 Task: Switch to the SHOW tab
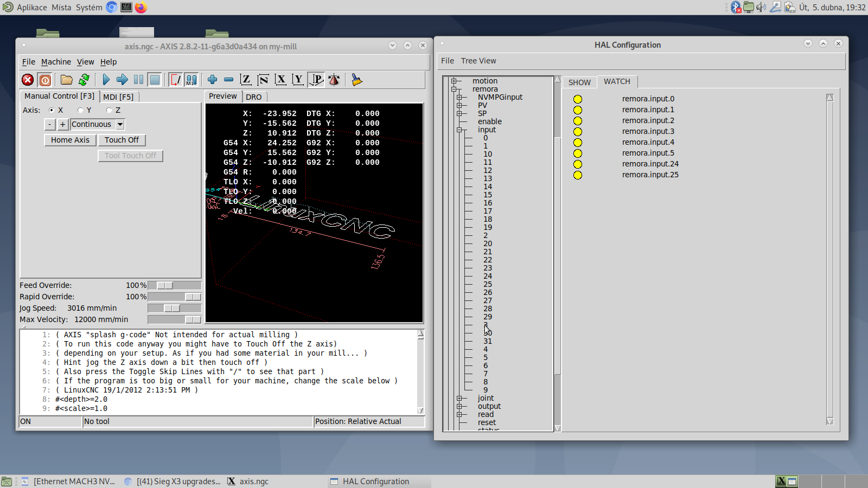click(579, 82)
